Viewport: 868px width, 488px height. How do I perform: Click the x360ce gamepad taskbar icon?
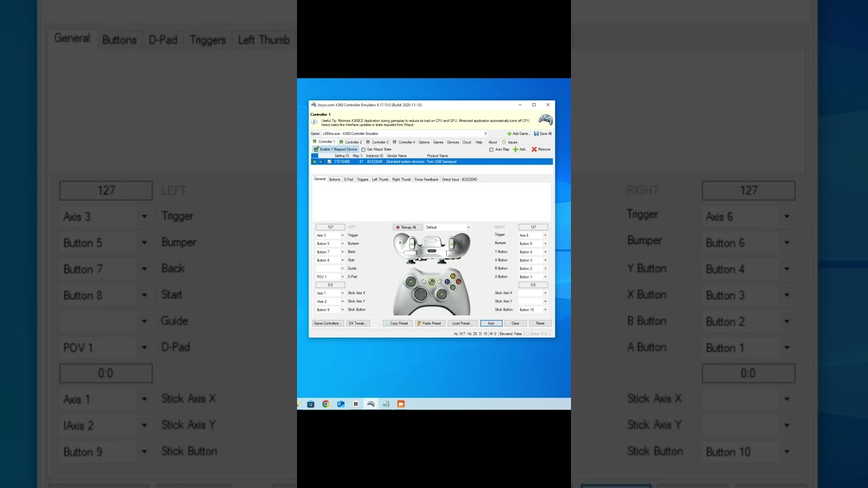(x=371, y=404)
